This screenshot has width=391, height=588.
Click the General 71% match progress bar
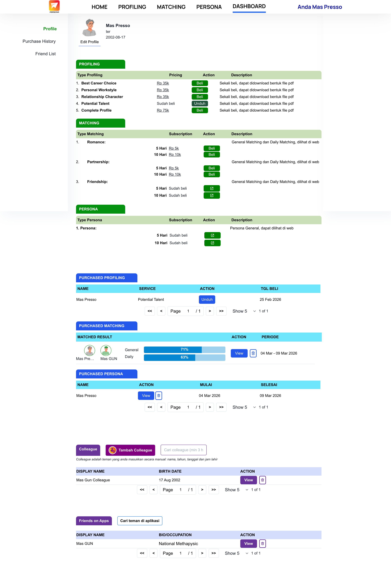[184, 350]
